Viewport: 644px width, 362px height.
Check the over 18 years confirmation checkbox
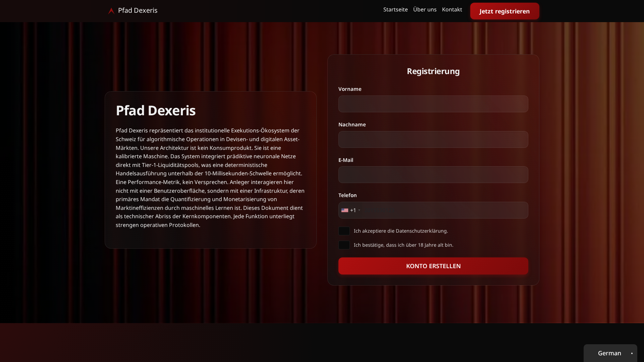(344, 245)
